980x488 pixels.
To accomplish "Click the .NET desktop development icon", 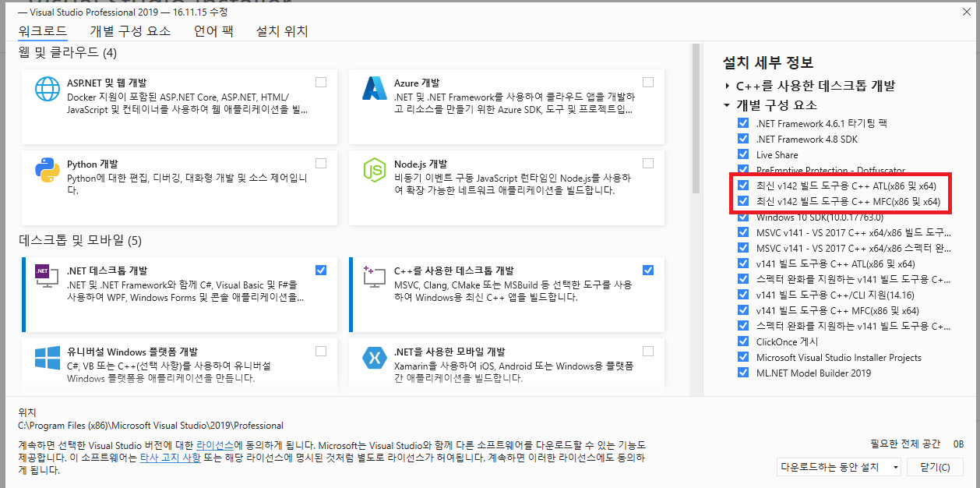I will click(48, 276).
